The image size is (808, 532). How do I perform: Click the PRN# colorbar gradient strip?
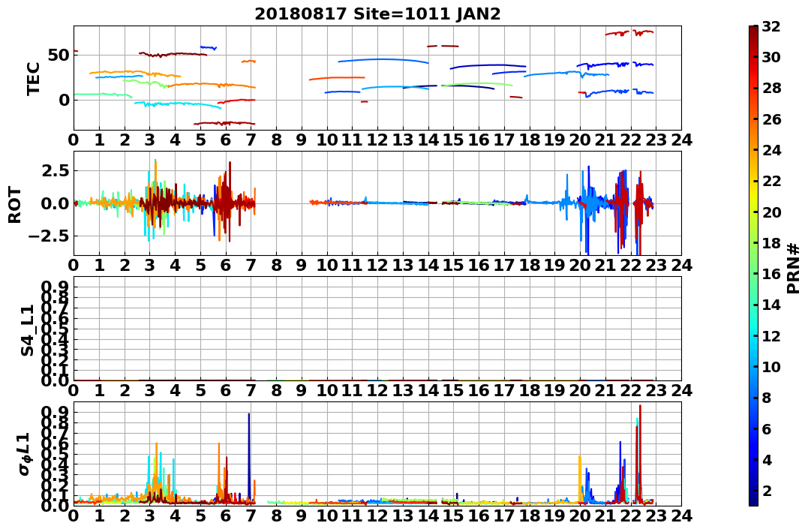(x=753, y=266)
